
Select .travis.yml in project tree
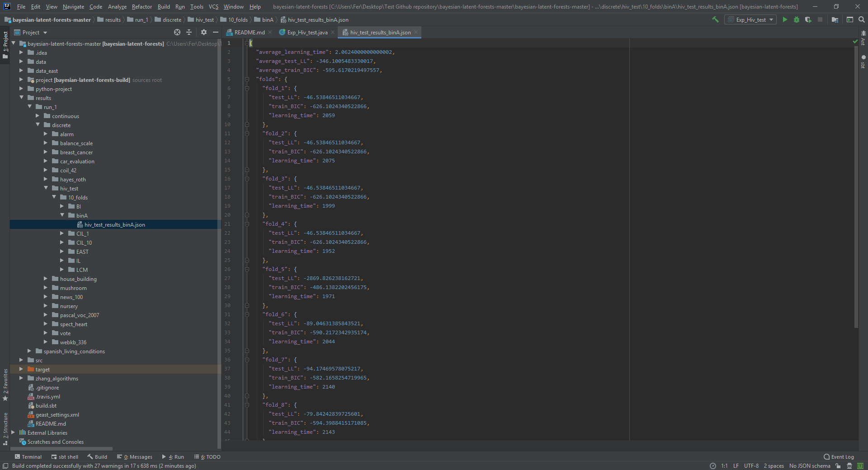(47, 396)
